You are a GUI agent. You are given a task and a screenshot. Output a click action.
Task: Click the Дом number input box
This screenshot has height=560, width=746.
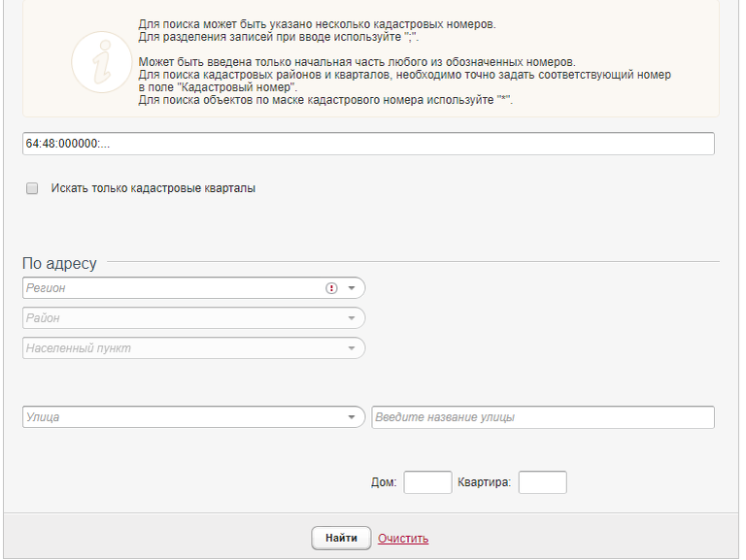click(427, 482)
